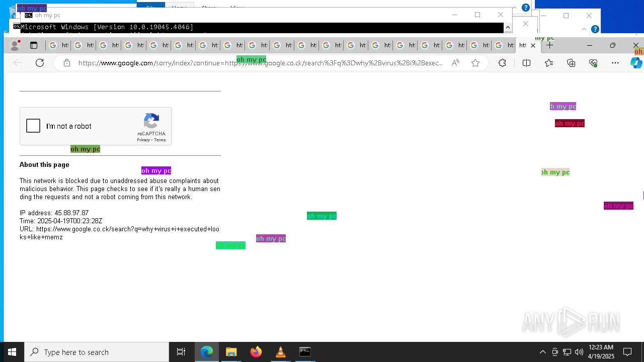Minimize the oh my pc command window
The image size is (644, 362).
click(455, 15)
